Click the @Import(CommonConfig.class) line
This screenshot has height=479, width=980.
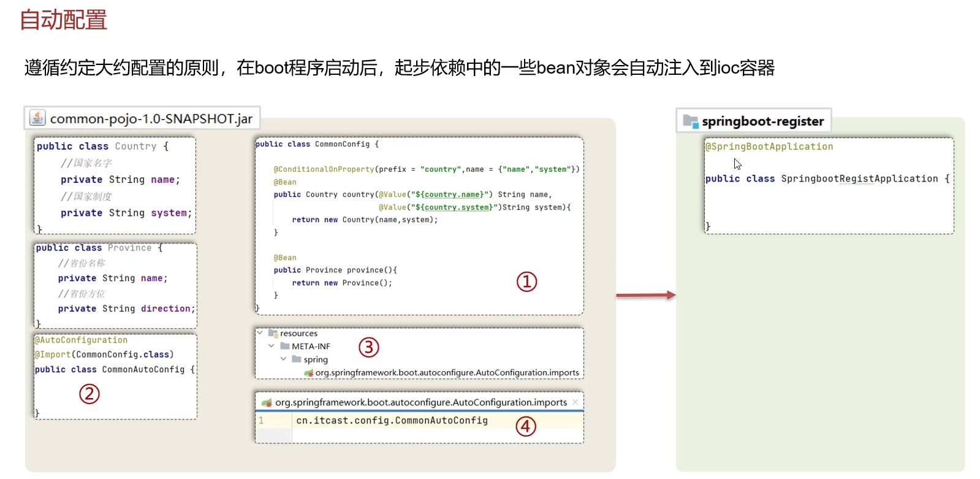click(x=104, y=354)
